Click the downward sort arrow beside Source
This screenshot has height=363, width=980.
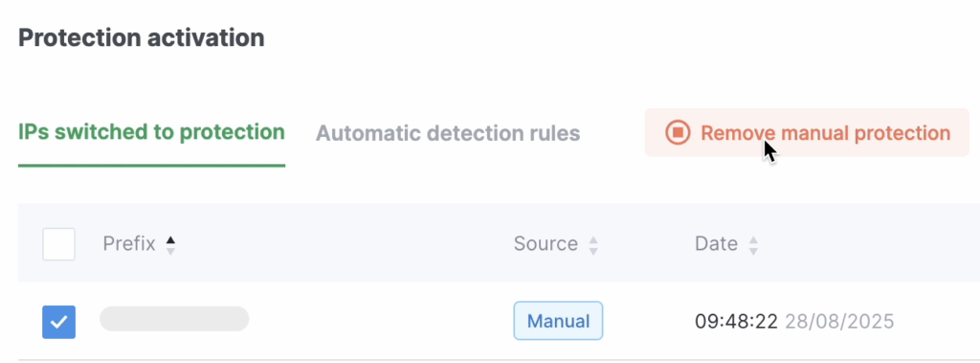(593, 250)
